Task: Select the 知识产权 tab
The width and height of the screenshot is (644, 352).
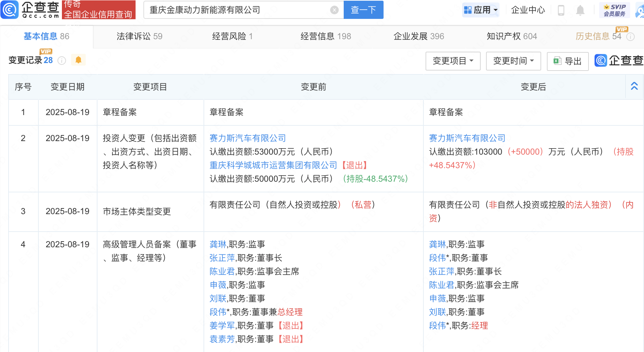Action: click(512, 36)
